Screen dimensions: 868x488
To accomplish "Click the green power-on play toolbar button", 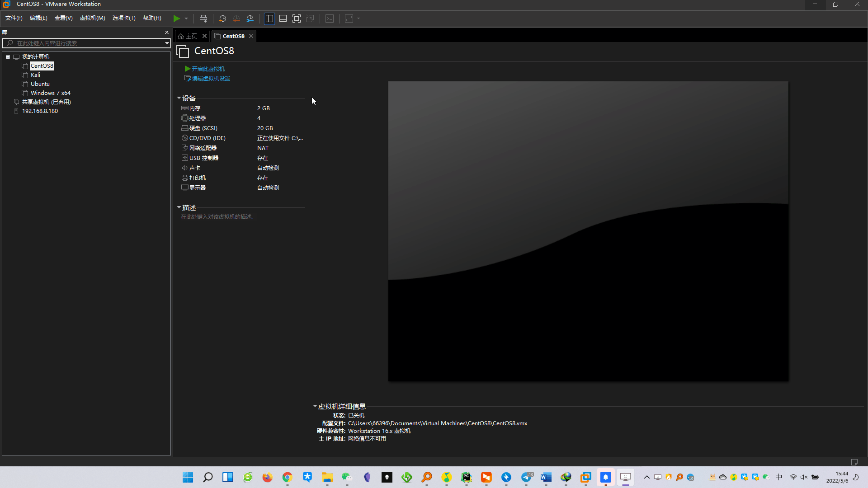I will pyautogui.click(x=176, y=19).
